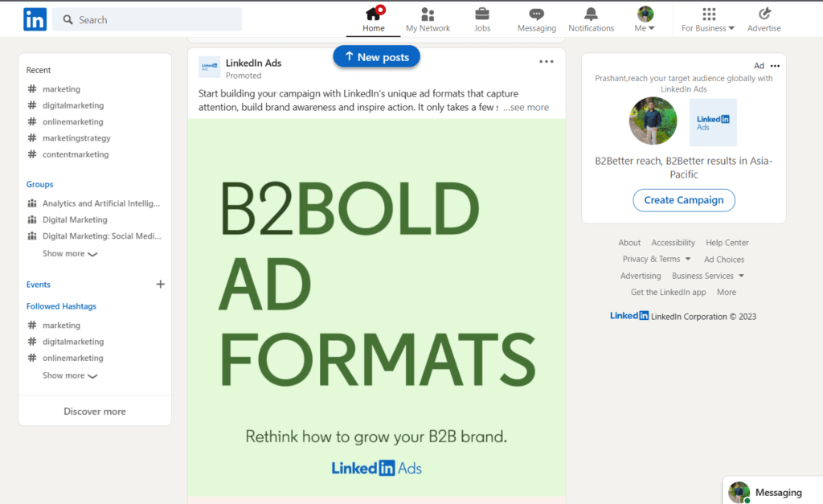The height and width of the screenshot is (504, 823).
Task: Open the marketingstrategy hashtag
Action: pos(76,138)
